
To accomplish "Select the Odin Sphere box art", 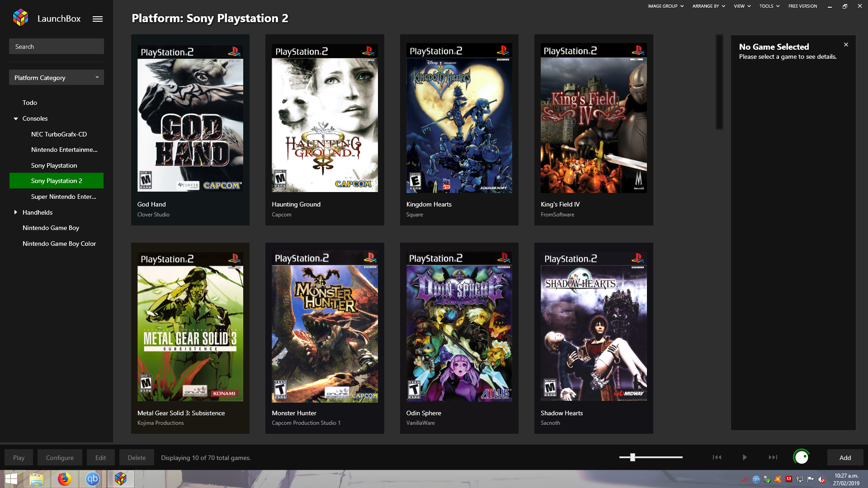I will click(x=459, y=327).
